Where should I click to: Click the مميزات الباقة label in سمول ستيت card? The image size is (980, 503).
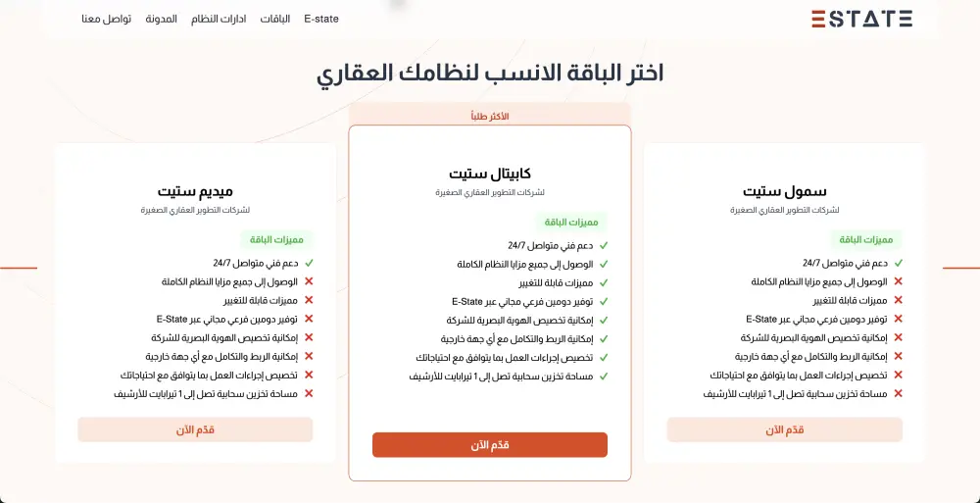tap(866, 239)
